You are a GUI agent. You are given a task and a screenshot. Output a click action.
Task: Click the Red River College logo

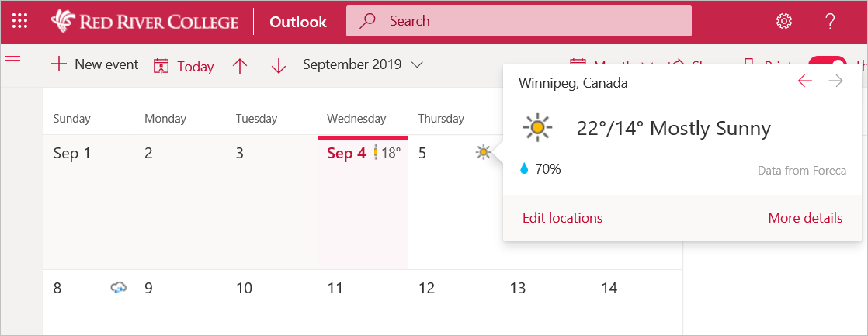point(144,21)
